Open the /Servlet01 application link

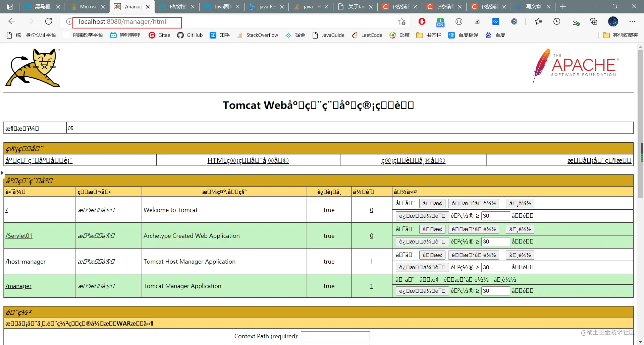point(19,236)
